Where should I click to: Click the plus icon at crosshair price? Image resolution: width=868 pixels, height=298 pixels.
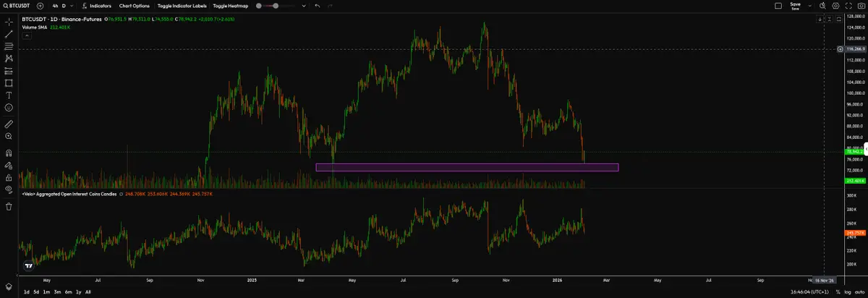tap(840, 49)
